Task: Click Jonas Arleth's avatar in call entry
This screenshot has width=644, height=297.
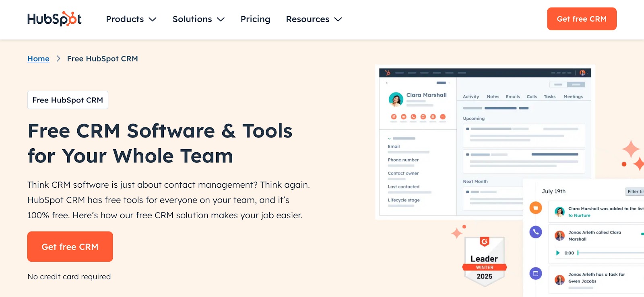Action: (x=559, y=236)
